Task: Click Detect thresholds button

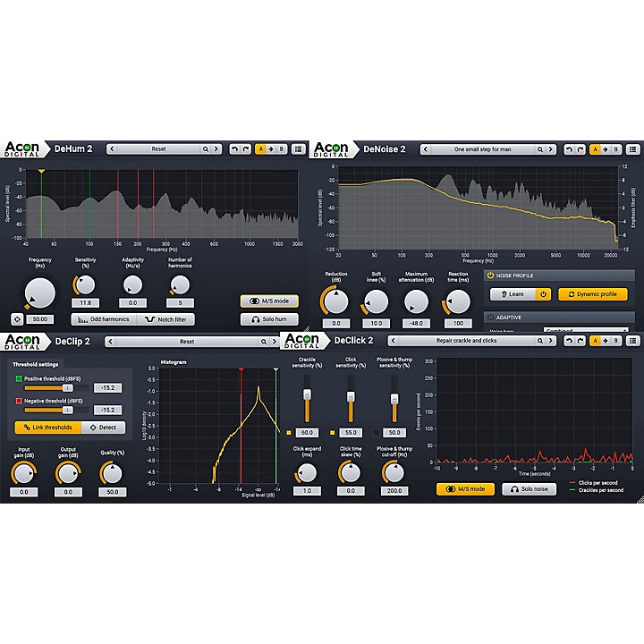Action: click(x=104, y=428)
